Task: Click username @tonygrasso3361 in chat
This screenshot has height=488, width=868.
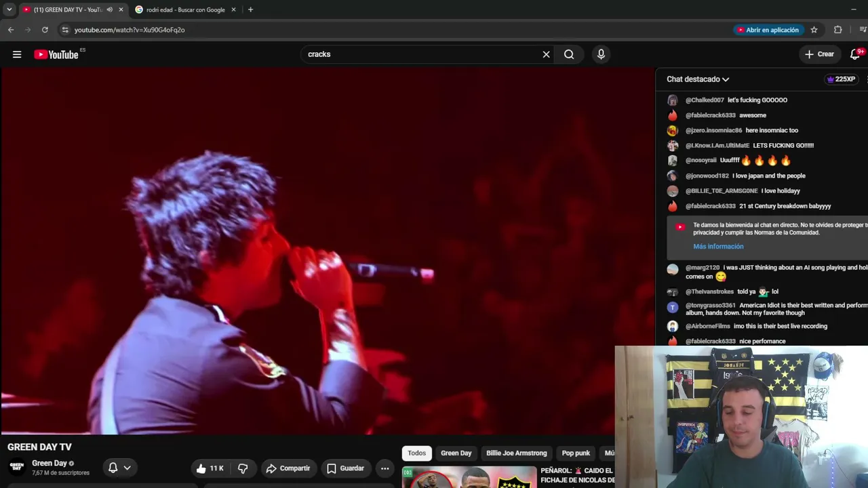Action: coord(711,306)
